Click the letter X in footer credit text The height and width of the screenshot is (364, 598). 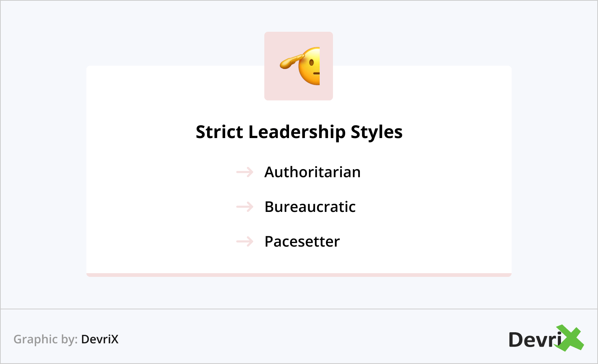[x=114, y=339]
